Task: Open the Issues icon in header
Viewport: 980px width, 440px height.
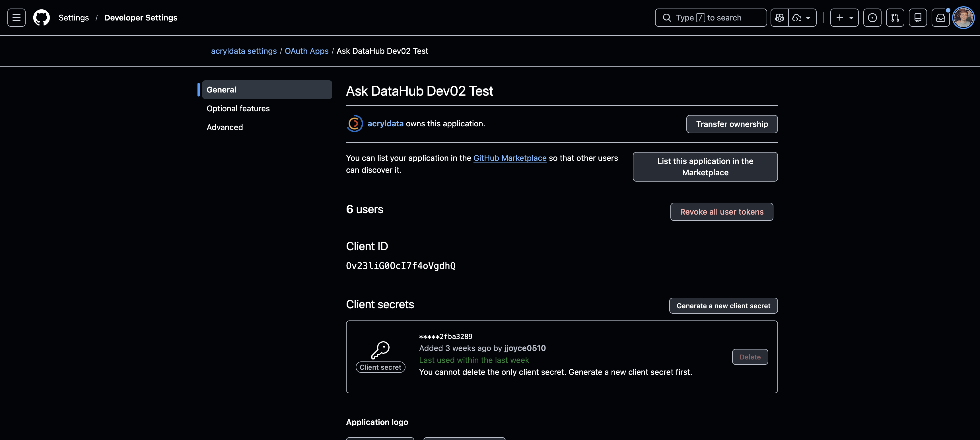Action: coord(872,18)
